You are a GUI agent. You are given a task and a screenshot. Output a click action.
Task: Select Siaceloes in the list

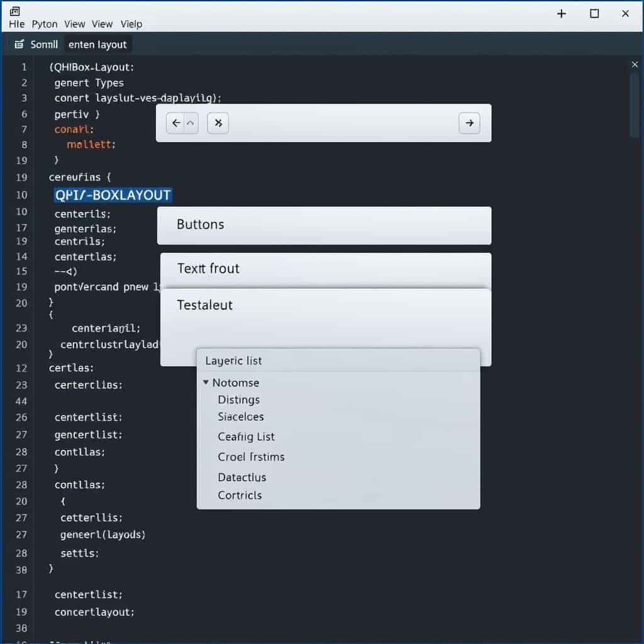[241, 416]
